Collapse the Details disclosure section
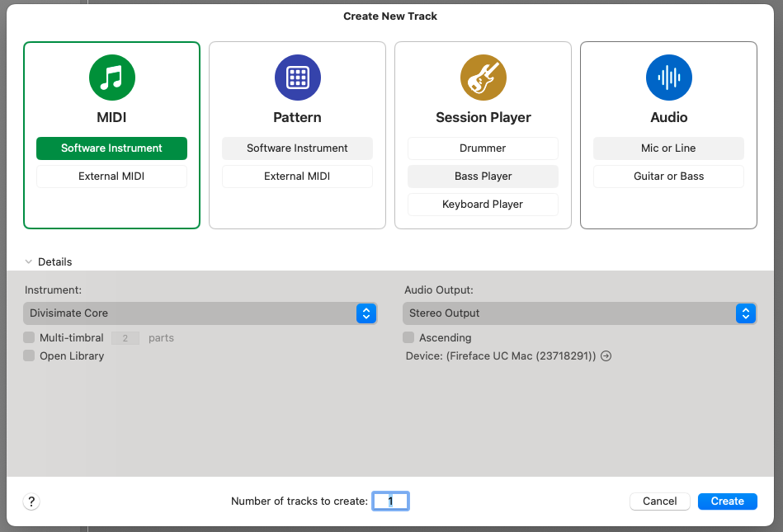 (x=29, y=262)
